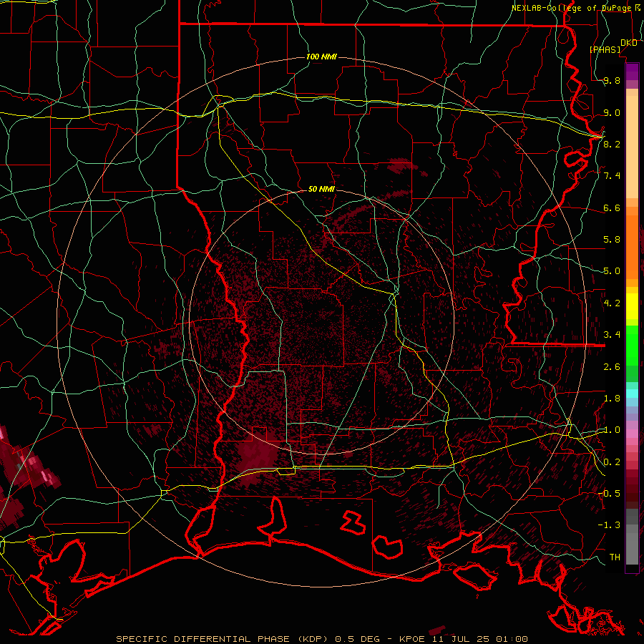
Task: Click the -1.3 value on the color scale
Action: pos(609,525)
